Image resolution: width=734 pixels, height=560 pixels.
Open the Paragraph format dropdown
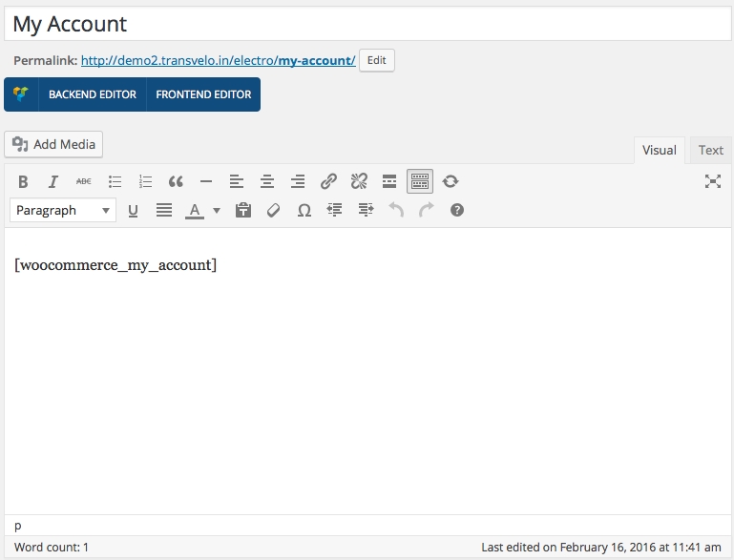(x=63, y=210)
